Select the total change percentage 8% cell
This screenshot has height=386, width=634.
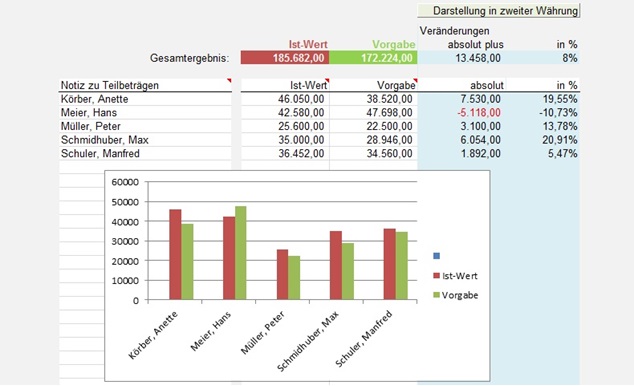[x=543, y=58]
